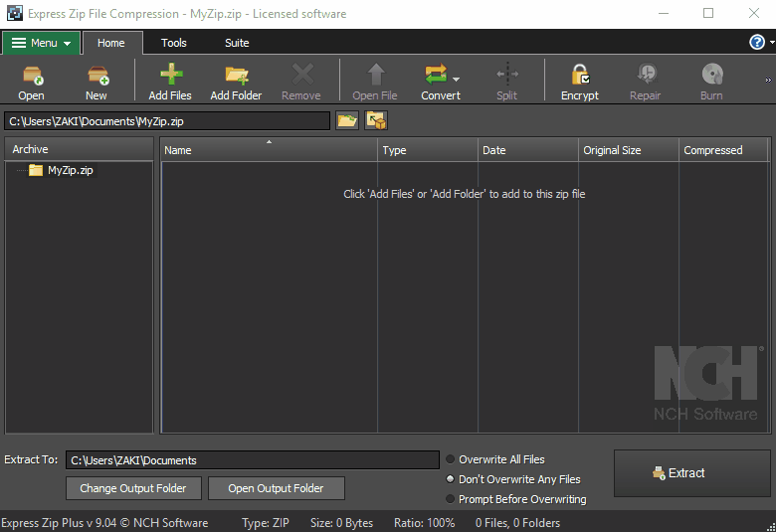
Task: Click 'Size: 0 Bytes' in the status bar
Action: click(341, 523)
